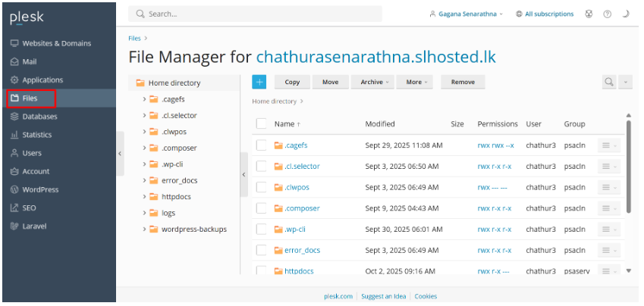Open WordPress in the left sidebar
The image size is (644, 306).
click(x=39, y=189)
